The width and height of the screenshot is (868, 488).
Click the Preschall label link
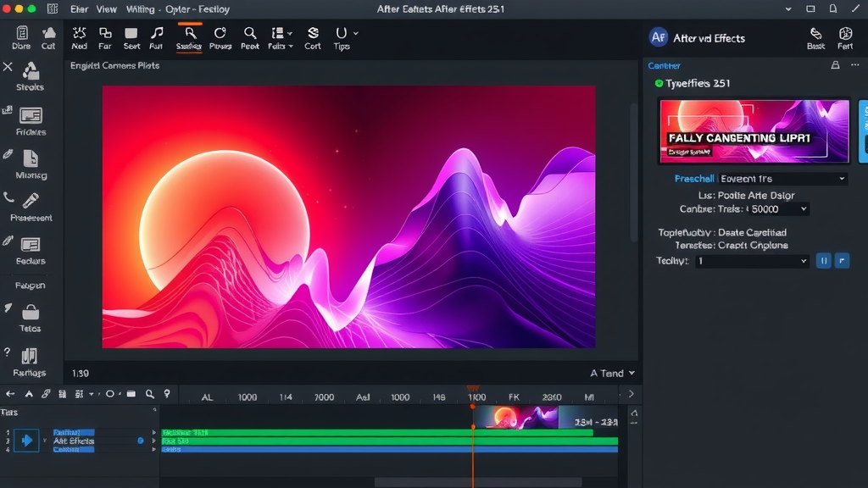(694, 179)
